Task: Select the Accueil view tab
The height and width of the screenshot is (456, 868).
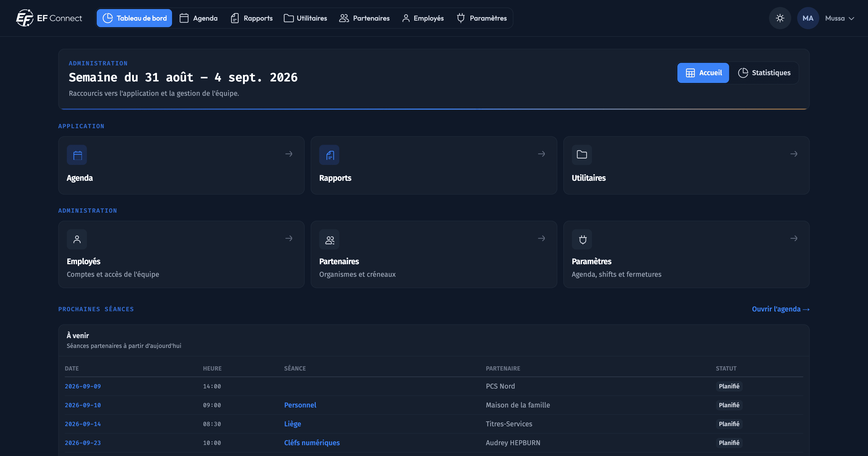Action: point(703,72)
